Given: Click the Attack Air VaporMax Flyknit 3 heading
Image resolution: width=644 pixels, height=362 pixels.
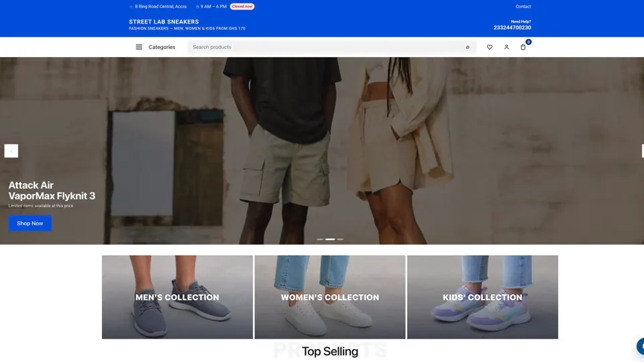Looking at the screenshot, I should click(52, 190).
